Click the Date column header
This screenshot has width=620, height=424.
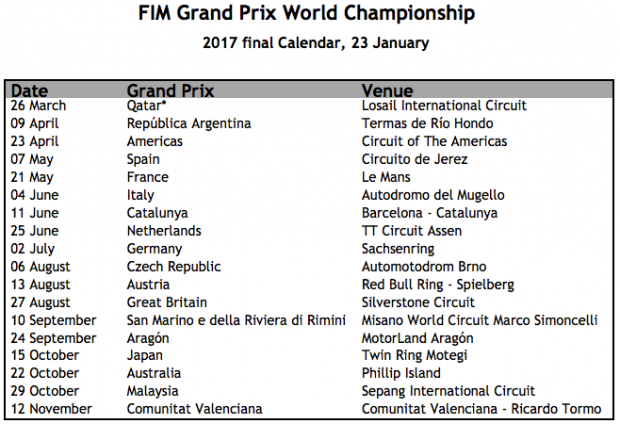coord(29,90)
